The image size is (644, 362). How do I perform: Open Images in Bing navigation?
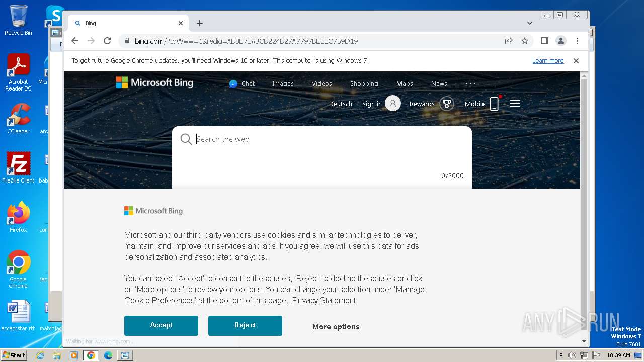click(283, 84)
